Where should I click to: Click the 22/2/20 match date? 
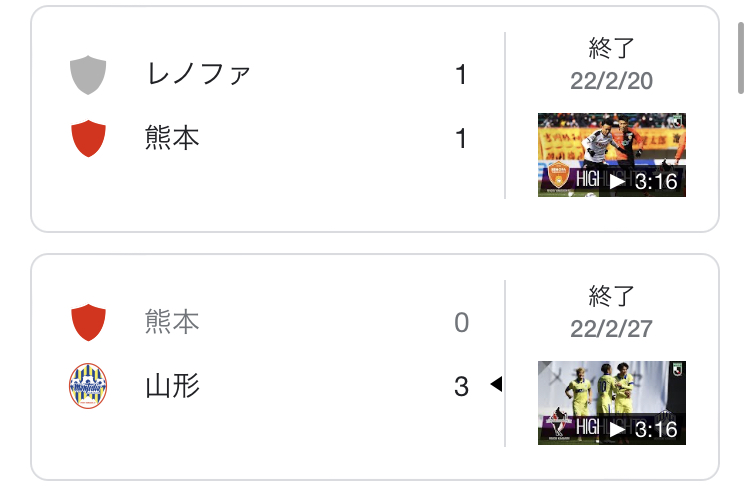pyautogui.click(x=612, y=81)
